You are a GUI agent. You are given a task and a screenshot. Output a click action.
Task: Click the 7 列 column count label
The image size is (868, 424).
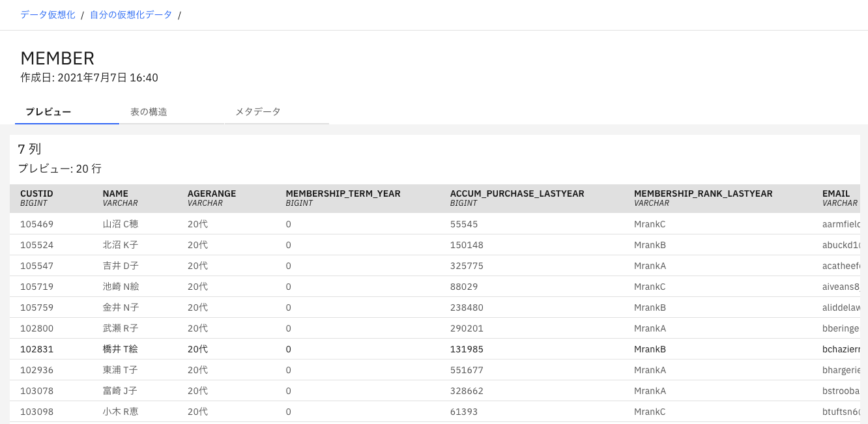[29, 148]
